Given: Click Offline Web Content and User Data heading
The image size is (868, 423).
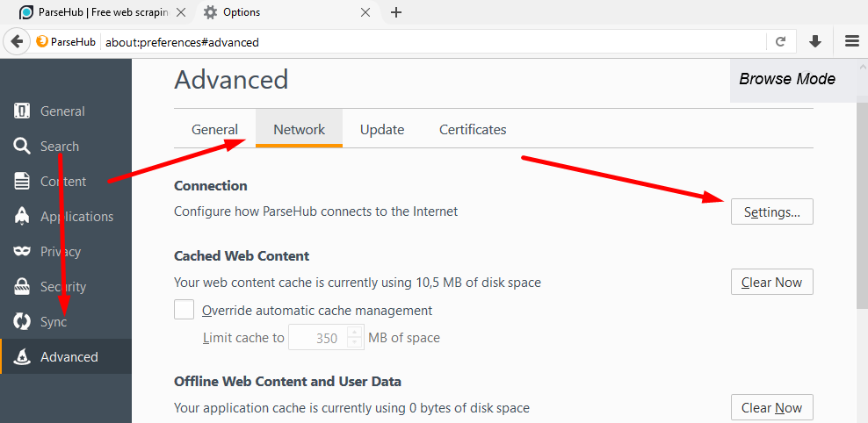Looking at the screenshot, I should pyautogui.click(x=287, y=382).
